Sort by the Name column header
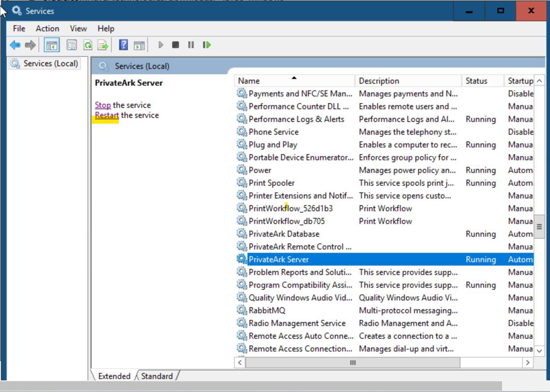Viewport: 550px width, 392px height. [295, 81]
